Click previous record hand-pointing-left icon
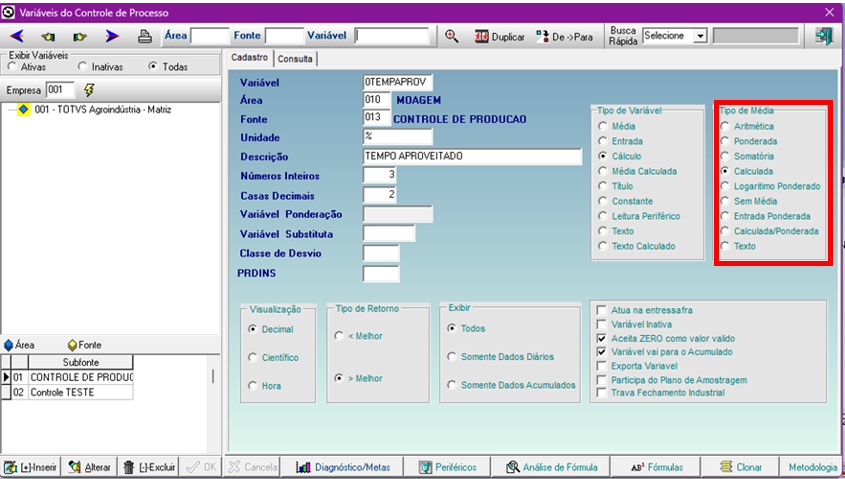This screenshot has height=479, width=845. click(49, 37)
